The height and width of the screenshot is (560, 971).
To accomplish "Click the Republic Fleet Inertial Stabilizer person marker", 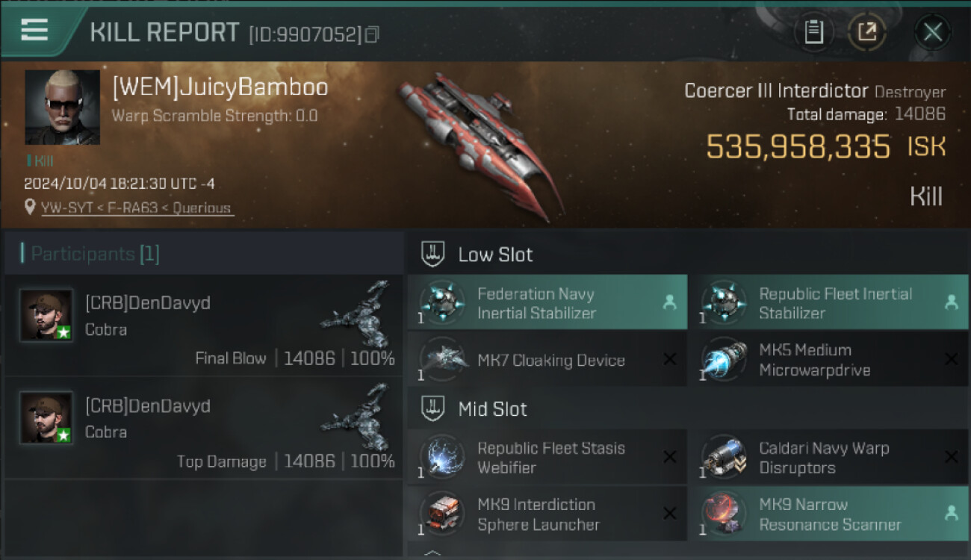I will (951, 302).
